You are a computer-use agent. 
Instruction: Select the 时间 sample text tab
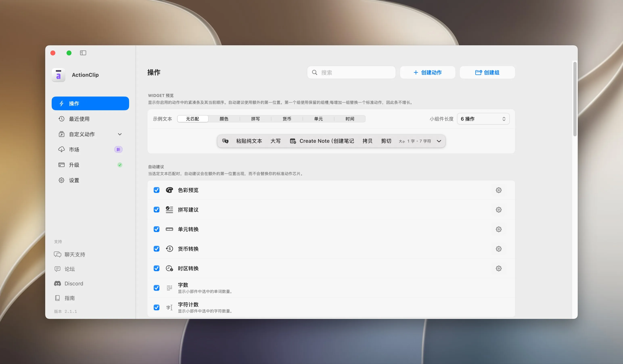click(350, 119)
